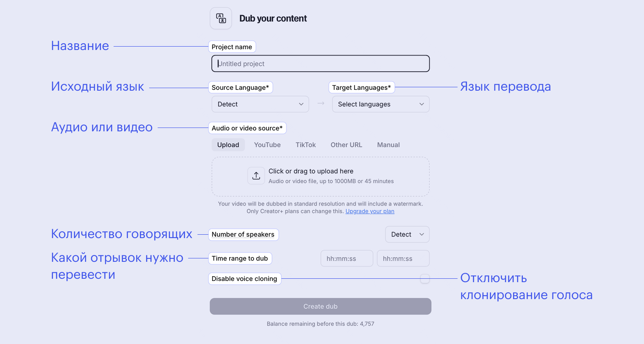The image size is (644, 344).
Task: Select the Other URL tab
Action: point(346,144)
